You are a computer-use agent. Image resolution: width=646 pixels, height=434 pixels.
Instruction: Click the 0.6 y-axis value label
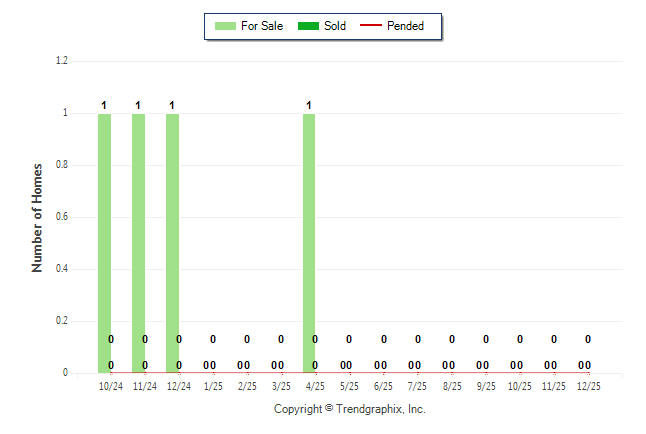[61, 217]
